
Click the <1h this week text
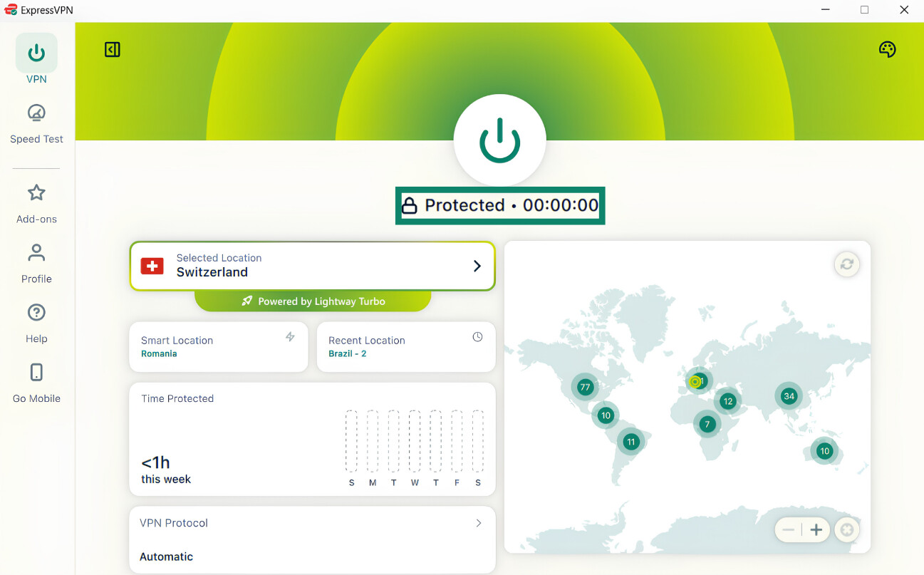point(166,470)
